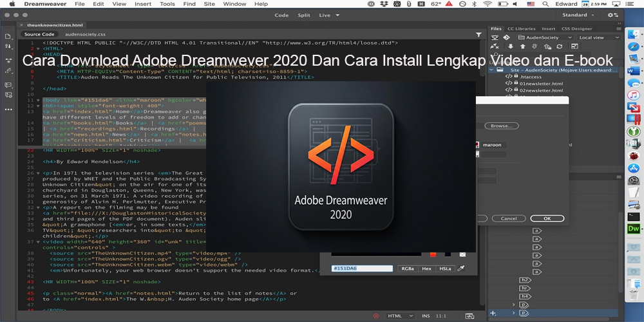Switch to the CC Libraries tab
This screenshot has width=644, height=322.
click(x=522, y=29)
